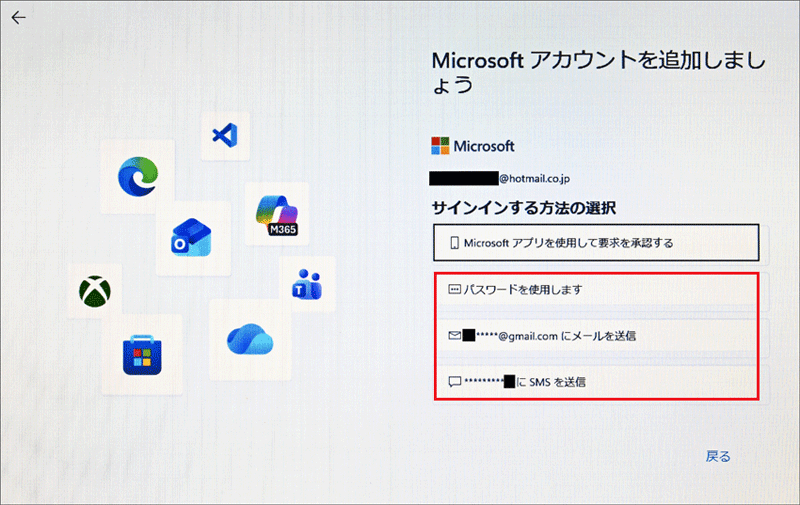This screenshot has height=505, width=800.
Task: Click the envelope icon in the email option
Action: [455, 335]
